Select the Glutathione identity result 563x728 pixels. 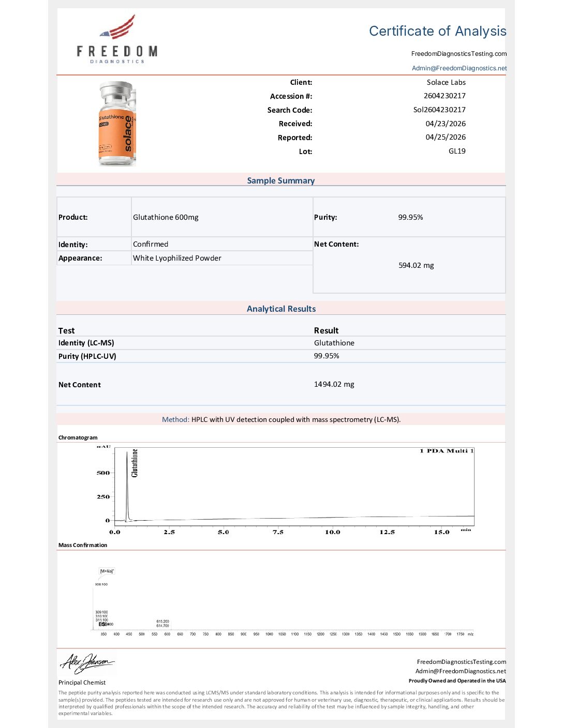(x=334, y=343)
